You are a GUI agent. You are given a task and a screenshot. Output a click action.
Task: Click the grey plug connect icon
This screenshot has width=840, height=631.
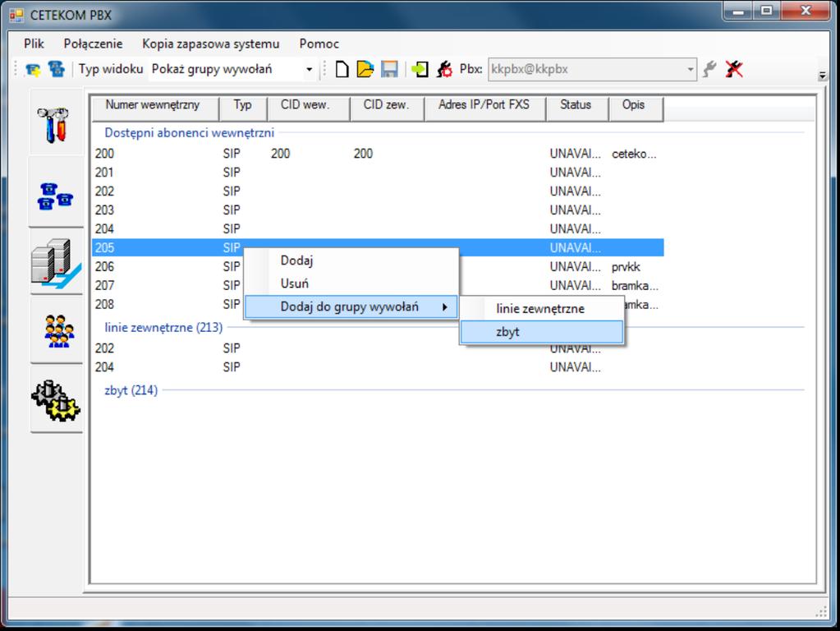point(709,69)
